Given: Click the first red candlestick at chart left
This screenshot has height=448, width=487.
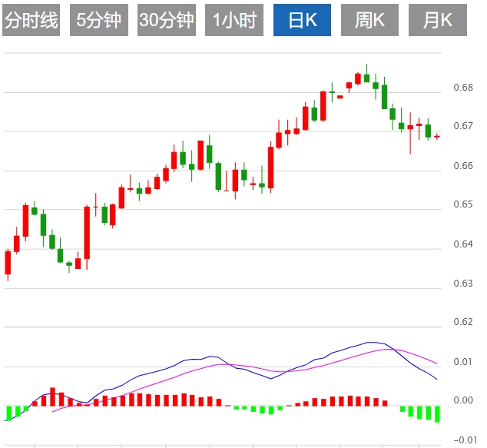Looking at the screenshot, I should (x=8, y=263).
